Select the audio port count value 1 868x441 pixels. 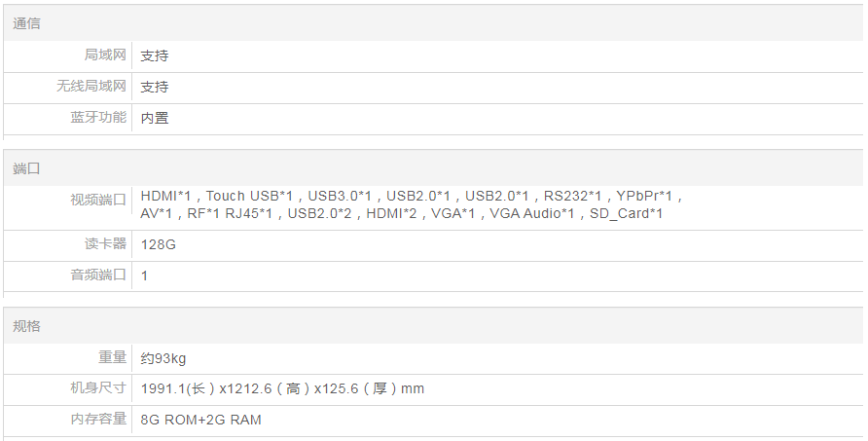[145, 276]
